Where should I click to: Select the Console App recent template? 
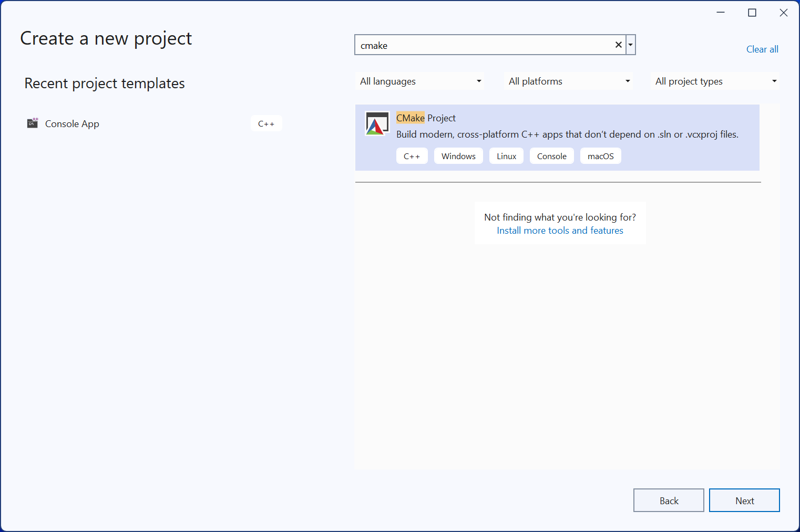(72, 124)
